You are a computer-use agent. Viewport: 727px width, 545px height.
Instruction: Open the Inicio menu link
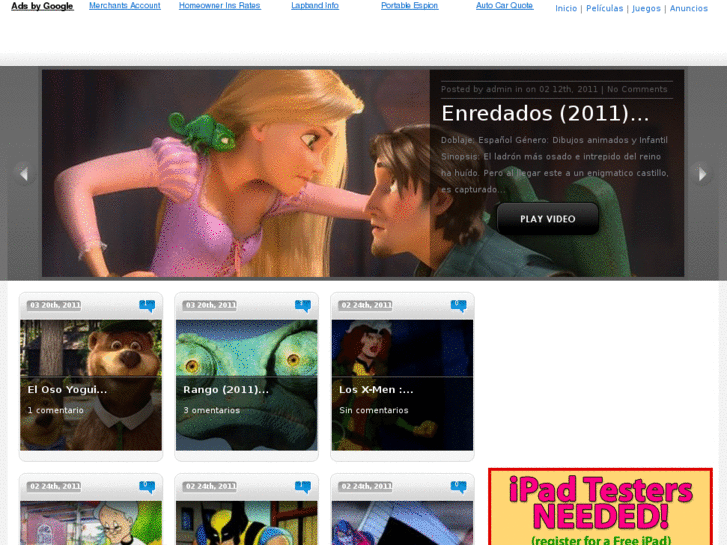(566, 8)
